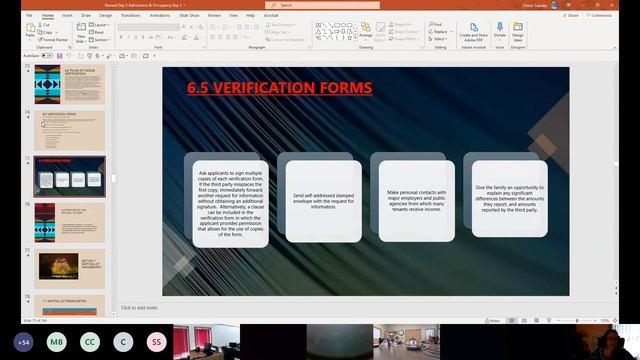Switch to the Insert tab

67,16
